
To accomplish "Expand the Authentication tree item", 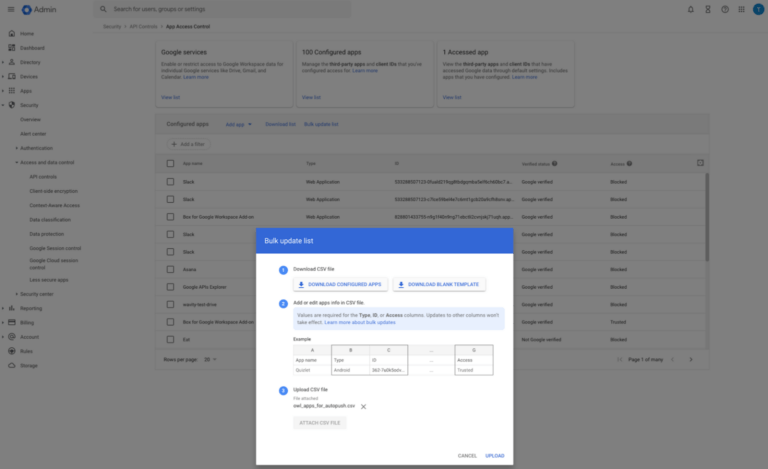I will 17,148.
